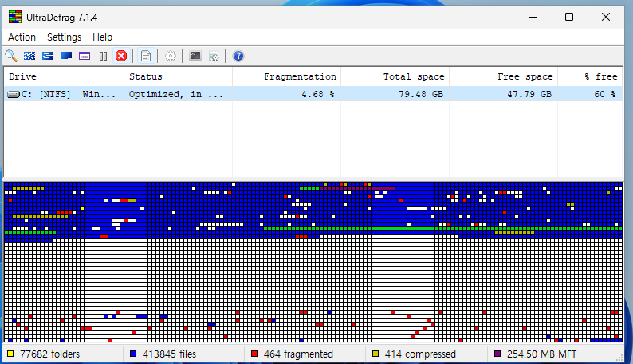The height and width of the screenshot is (364, 633).
Task: Click '464 fragmented' in status bar
Action: [x=298, y=354]
